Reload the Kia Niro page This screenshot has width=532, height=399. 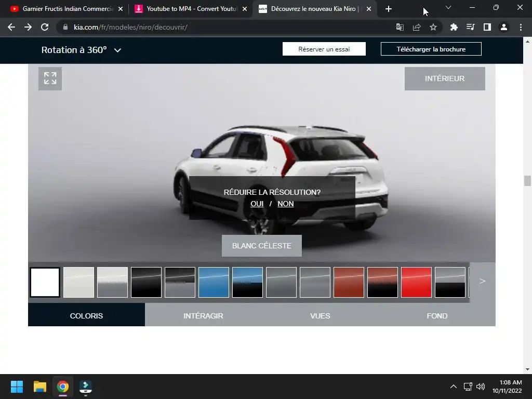(x=45, y=27)
